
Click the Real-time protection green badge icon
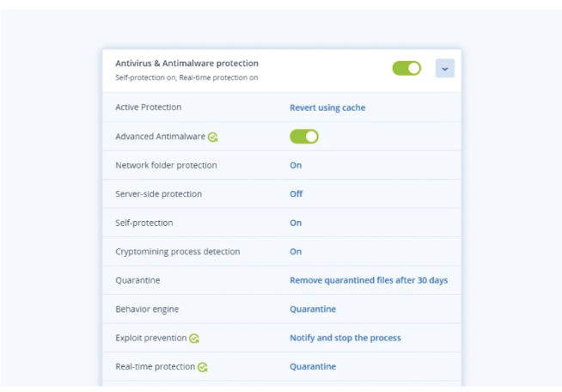203,367
